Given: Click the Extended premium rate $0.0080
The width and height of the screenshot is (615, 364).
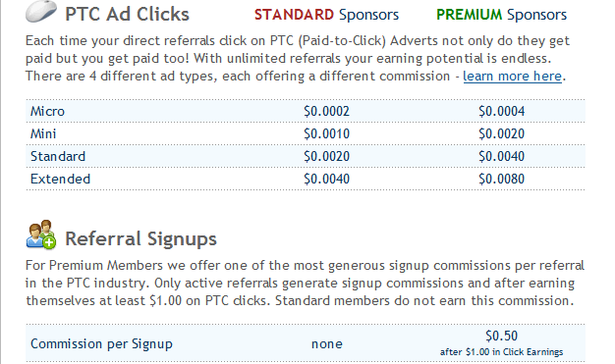Looking at the screenshot, I should click(501, 180).
